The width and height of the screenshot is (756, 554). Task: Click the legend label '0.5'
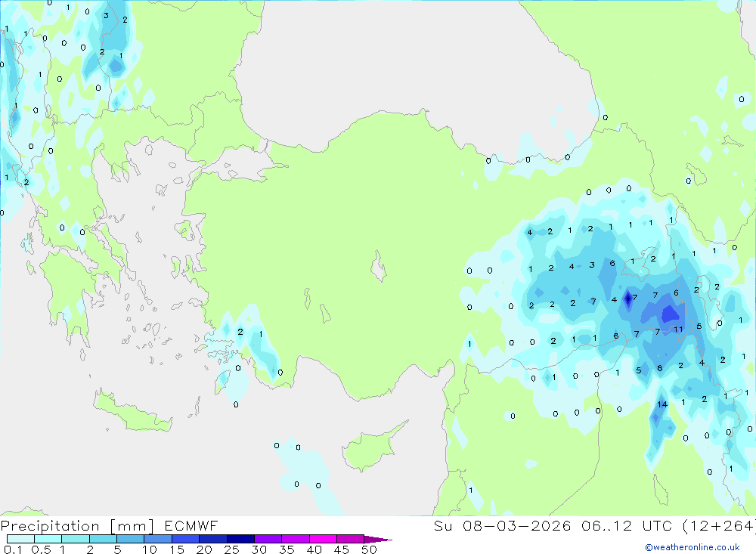point(41,549)
